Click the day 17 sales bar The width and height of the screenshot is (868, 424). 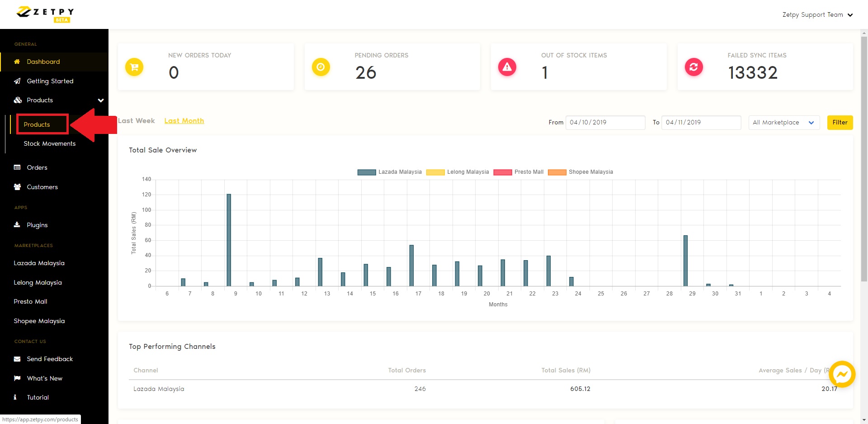click(x=411, y=266)
